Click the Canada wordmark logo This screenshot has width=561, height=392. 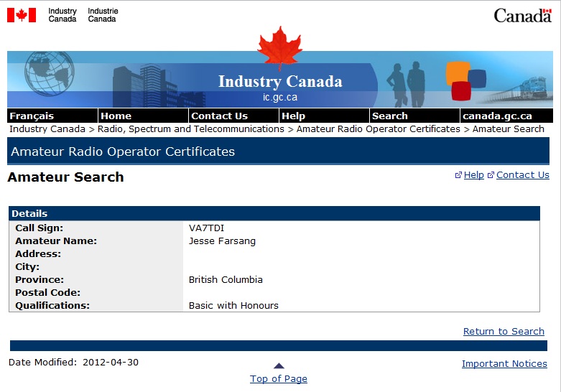522,15
